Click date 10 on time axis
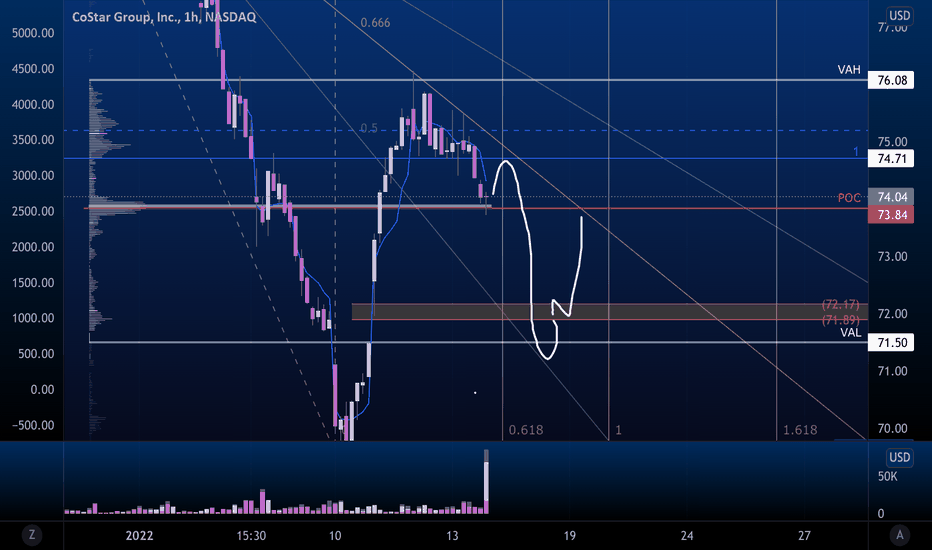 pyautogui.click(x=335, y=536)
